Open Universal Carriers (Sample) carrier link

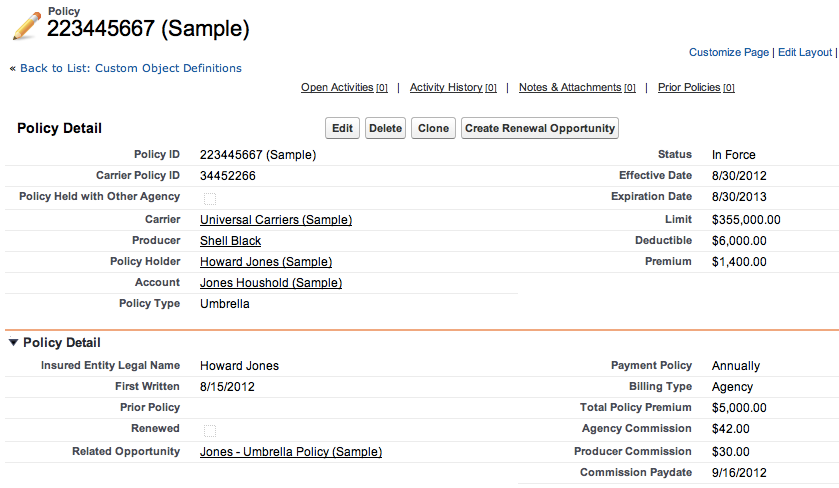coord(276,220)
